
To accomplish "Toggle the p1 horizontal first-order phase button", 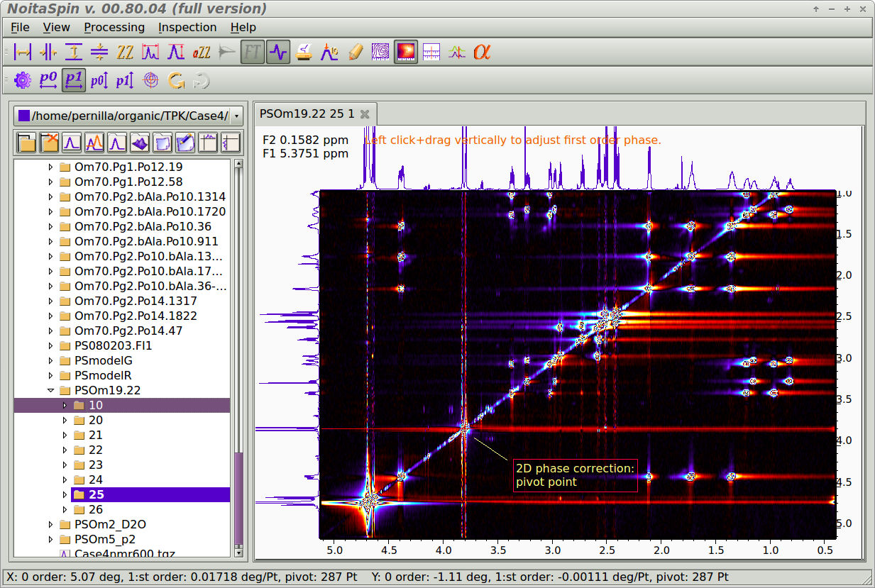I will pos(73,81).
